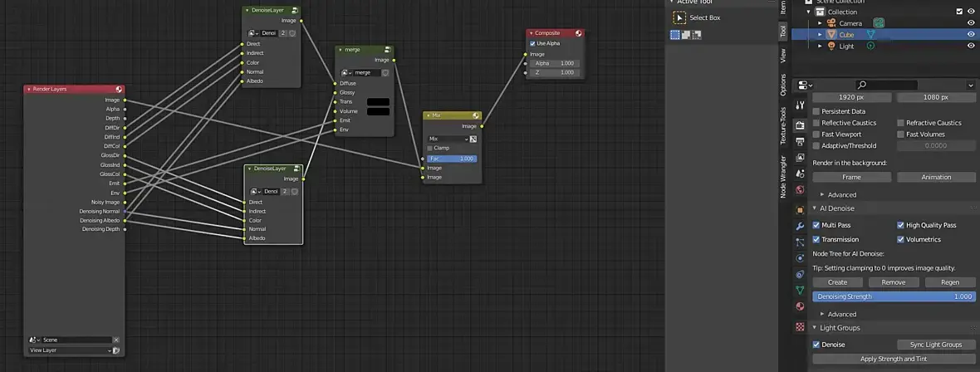Enable the Fast Volumes checkbox

point(901,135)
